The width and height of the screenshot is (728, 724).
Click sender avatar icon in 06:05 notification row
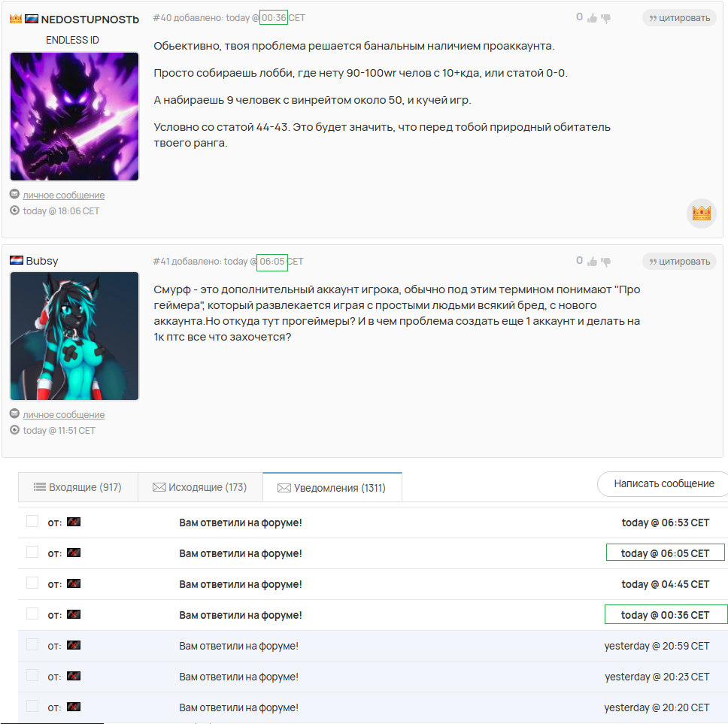[x=74, y=553]
